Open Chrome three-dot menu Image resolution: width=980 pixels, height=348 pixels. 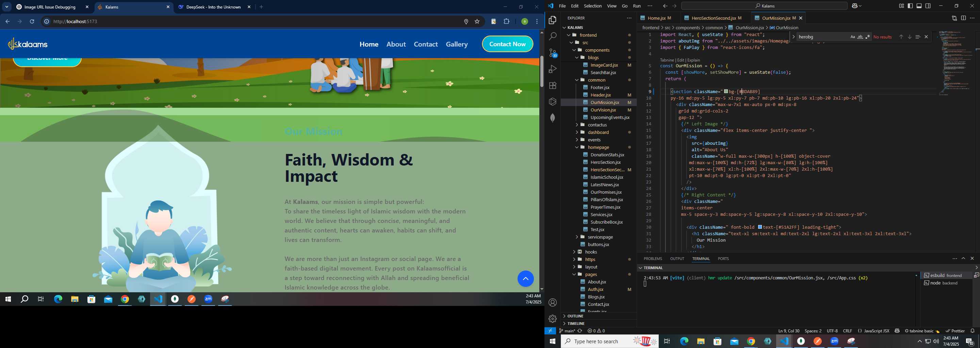(x=537, y=22)
